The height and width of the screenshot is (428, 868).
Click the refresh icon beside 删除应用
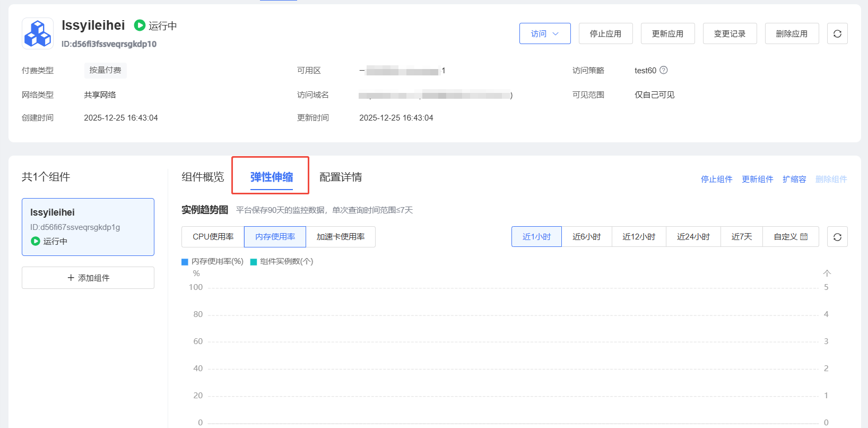click(837, 33)
